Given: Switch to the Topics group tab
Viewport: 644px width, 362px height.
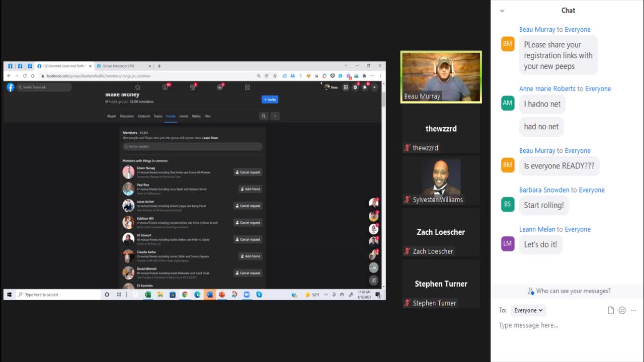Looking at the screenshot, I should pos(158,116).
